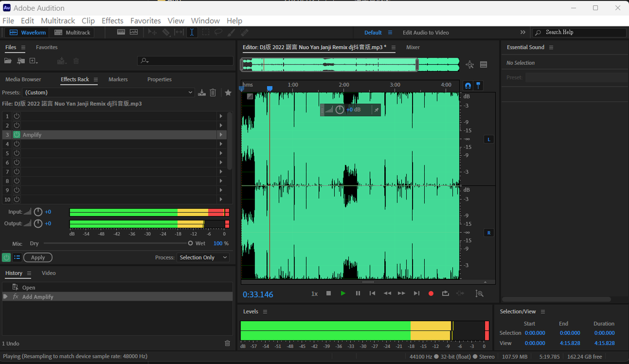Click the Dry/Wet Mix slider
629x364 pixels.
(117, 243)
